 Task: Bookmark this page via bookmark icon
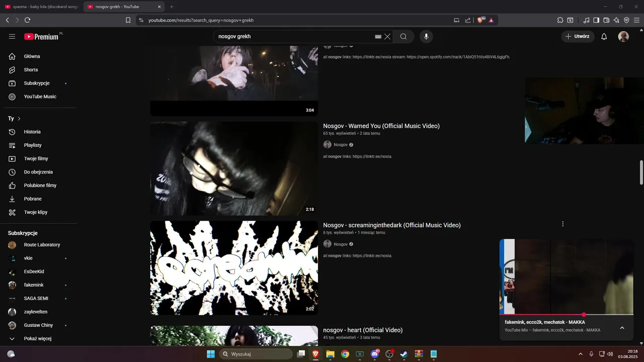click(x=128, y=20)
